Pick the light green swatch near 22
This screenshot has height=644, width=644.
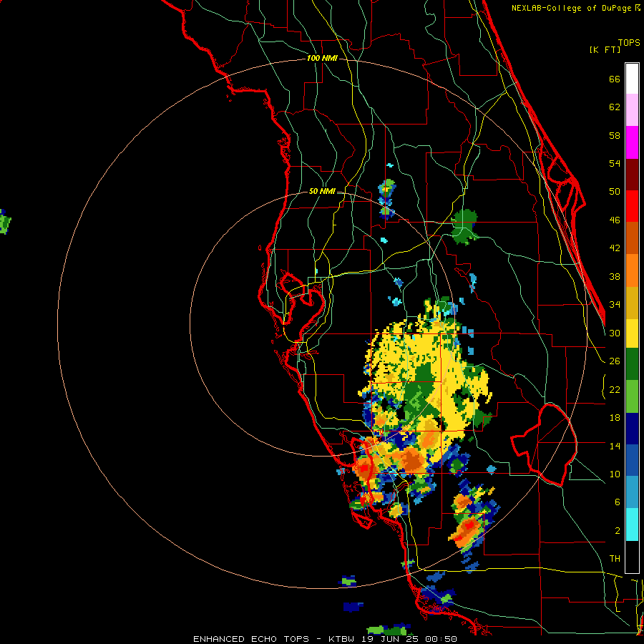point(632,396)
